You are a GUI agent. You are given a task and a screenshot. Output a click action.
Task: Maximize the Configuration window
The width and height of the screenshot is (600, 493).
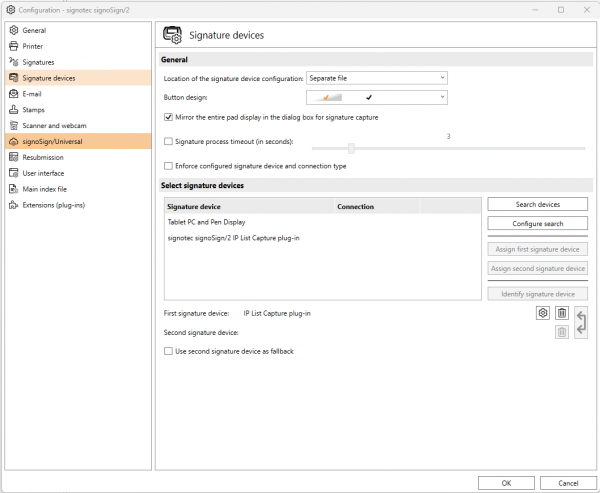[x=561, y=10]
